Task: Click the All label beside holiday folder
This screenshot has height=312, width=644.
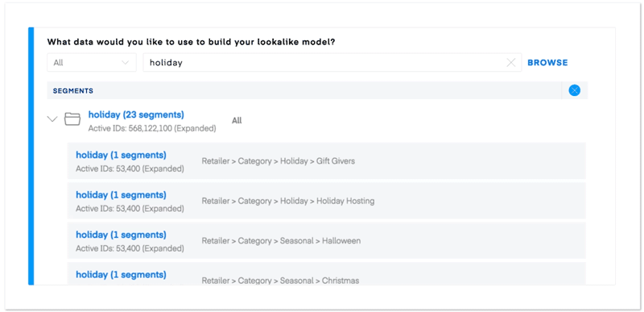Action: coord(237,120)
